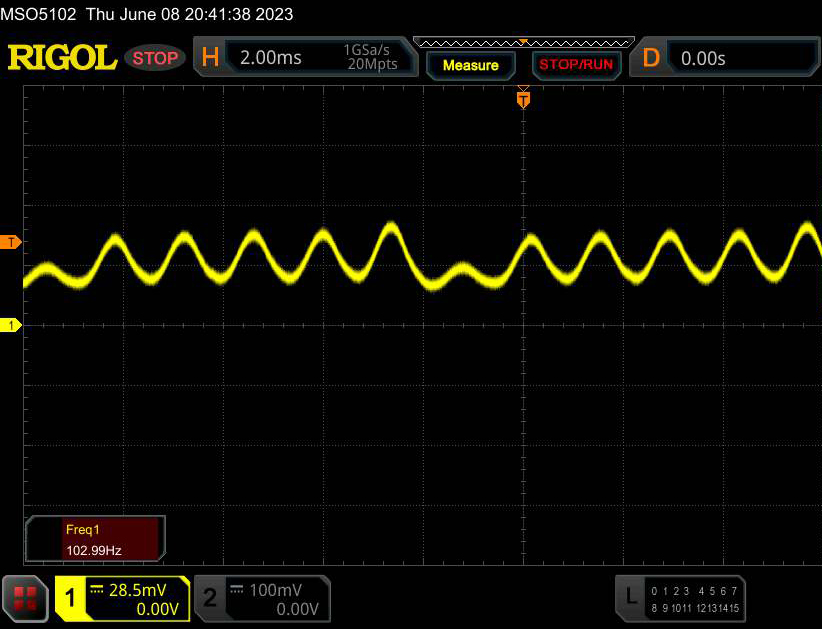Open channel 2 100mV scale setting

(x=276, y=590)
